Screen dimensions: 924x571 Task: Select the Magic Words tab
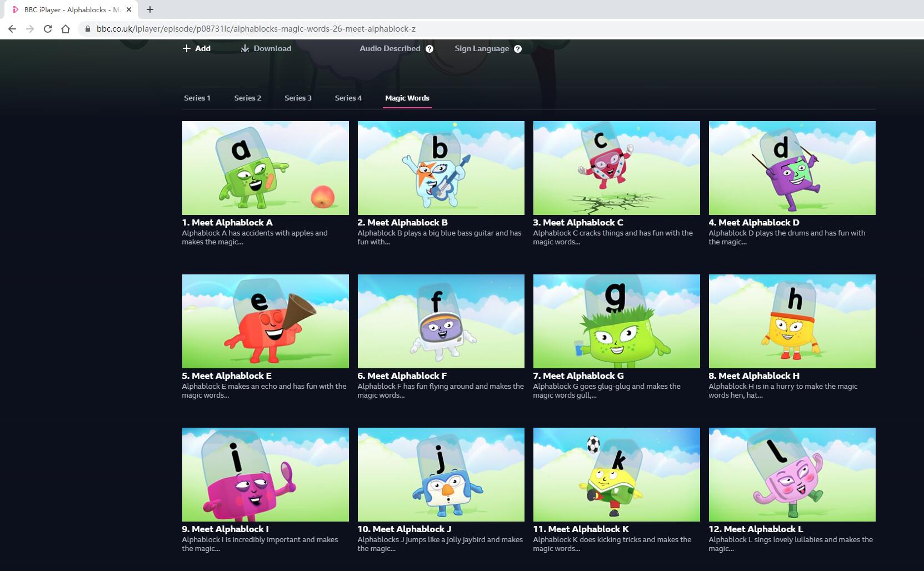407,98
